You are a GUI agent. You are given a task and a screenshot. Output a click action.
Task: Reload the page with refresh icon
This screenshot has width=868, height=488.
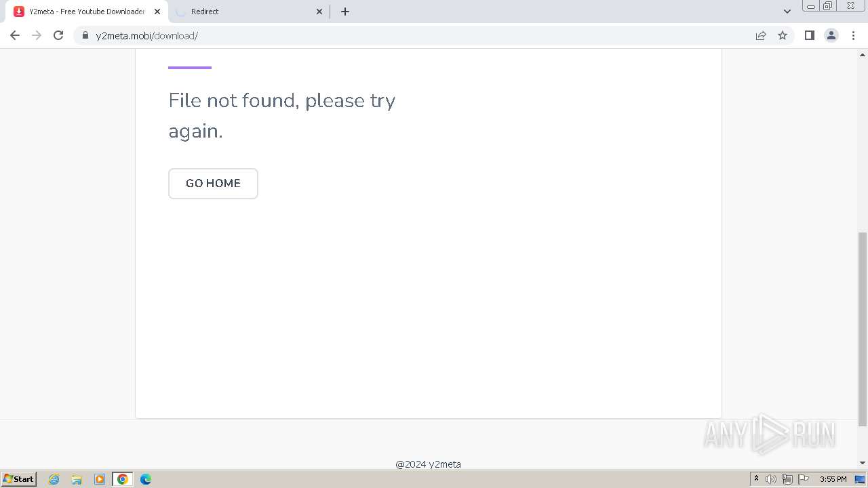(x=58, y=35)
